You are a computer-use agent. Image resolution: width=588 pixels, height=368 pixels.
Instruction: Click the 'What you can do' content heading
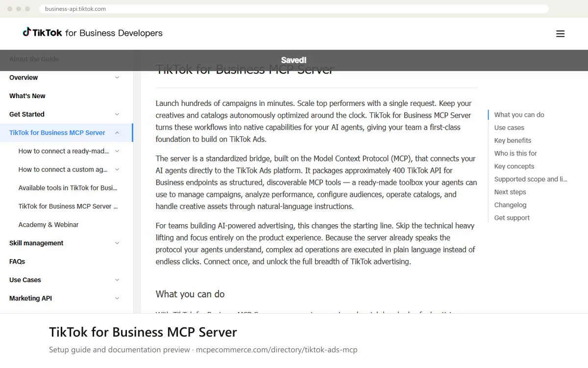[x=190, y=294]
